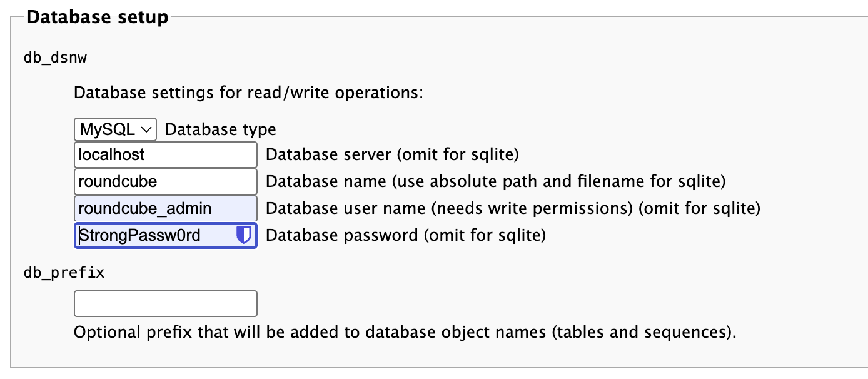Screen dimensions: 868x379
Task: Click the Database setup section heading
Action: [x=97, y=17]
